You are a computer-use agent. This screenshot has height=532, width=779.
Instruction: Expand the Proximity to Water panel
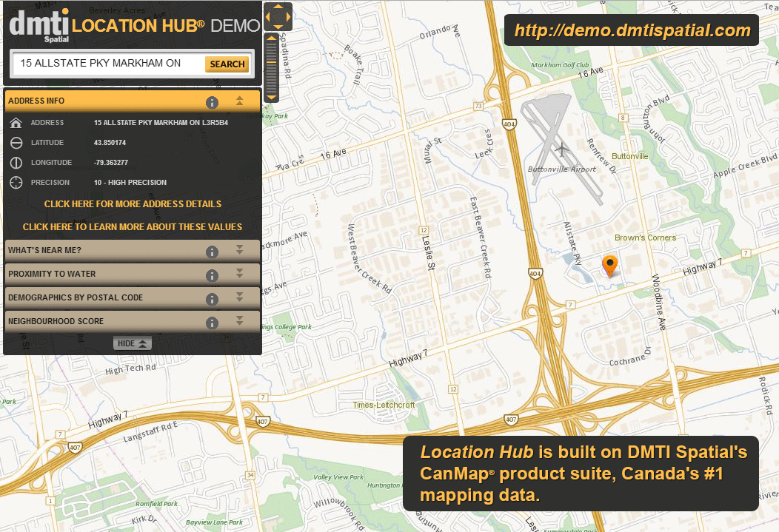(x=239, y=274)
